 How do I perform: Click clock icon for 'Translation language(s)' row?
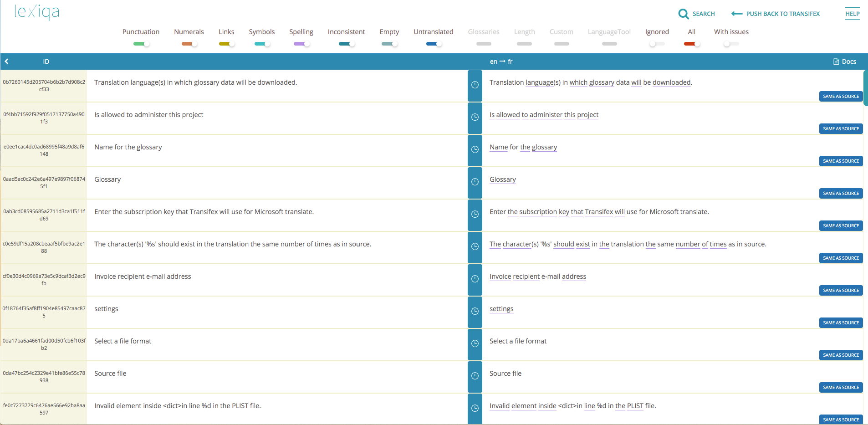coord(475,85)
